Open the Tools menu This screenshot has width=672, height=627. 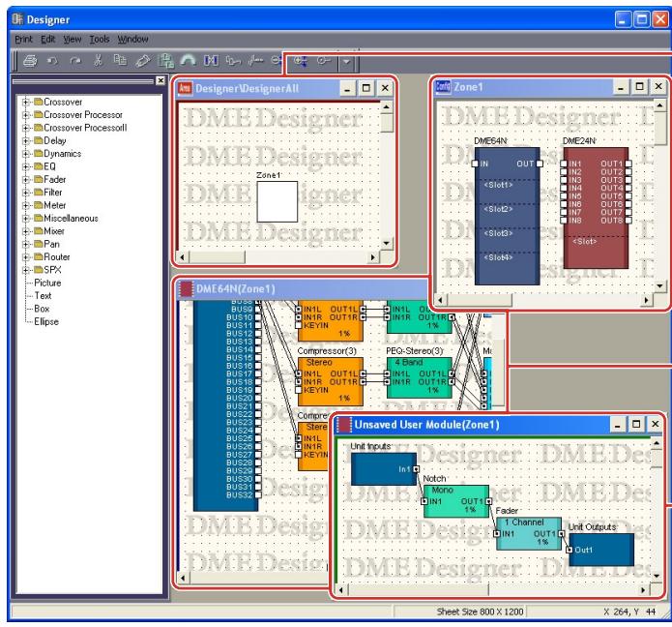[x=99, y=39]
